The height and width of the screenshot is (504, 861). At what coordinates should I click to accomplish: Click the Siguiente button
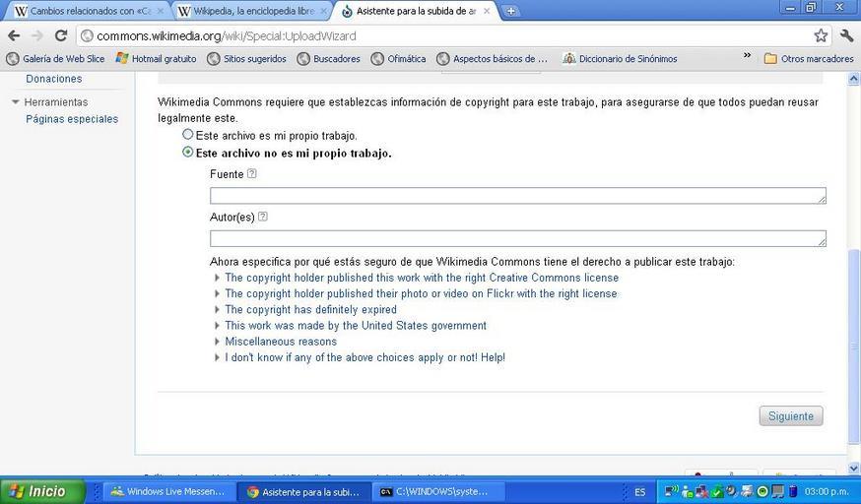[790, 416]
